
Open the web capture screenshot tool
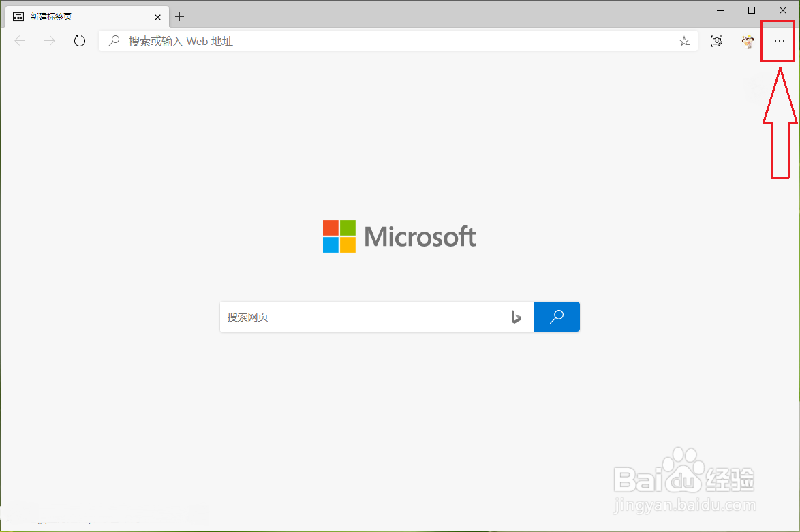pyautogui.click(x=717, y=42)
